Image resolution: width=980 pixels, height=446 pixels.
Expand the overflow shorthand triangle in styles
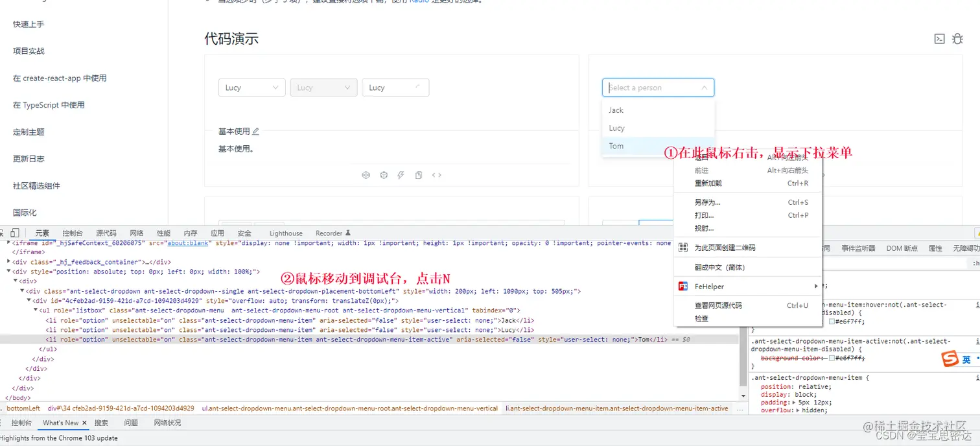797,410
